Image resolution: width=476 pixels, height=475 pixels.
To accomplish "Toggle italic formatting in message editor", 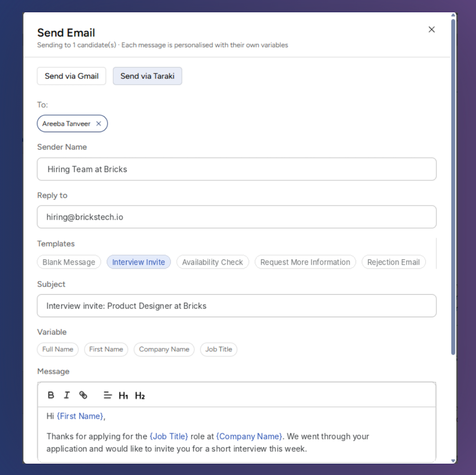I will coord(67,395).
